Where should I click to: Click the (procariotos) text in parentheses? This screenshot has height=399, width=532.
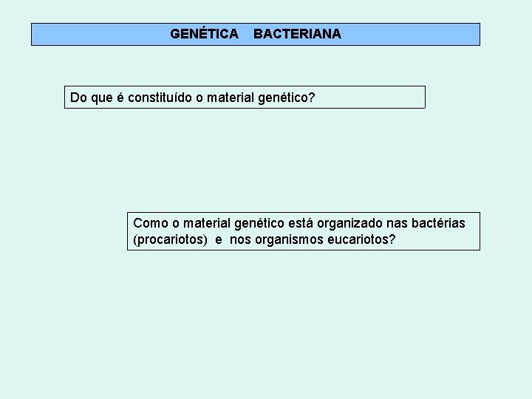click(169, 240)
